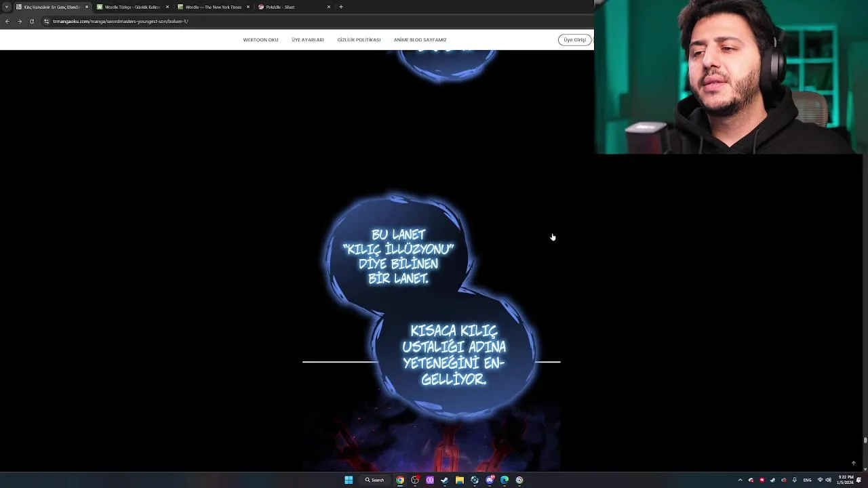868x488 pixels.
Task: Open the GİZLİLİK POLİTİKASI link
Action: click(x=359, y=40)
